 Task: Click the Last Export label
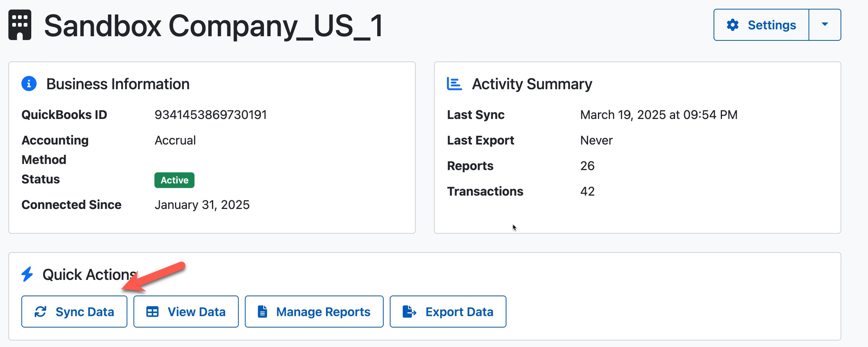pos(481,140)
